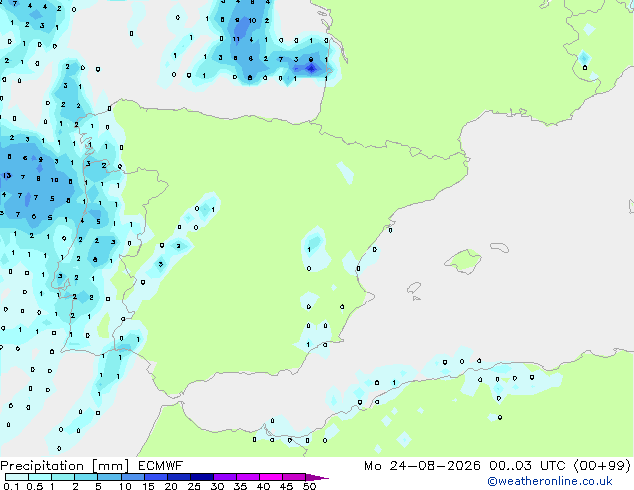The height and width of the screenshot is (490, 634).
Task: Click the 'Mo 24-08-2026' date text
Action: 422,466
